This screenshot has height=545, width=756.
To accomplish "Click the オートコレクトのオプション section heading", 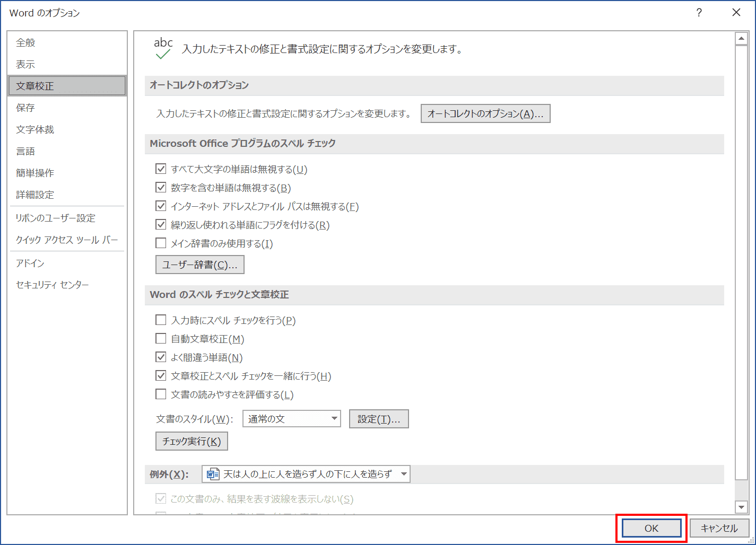I will pos(199,85).
